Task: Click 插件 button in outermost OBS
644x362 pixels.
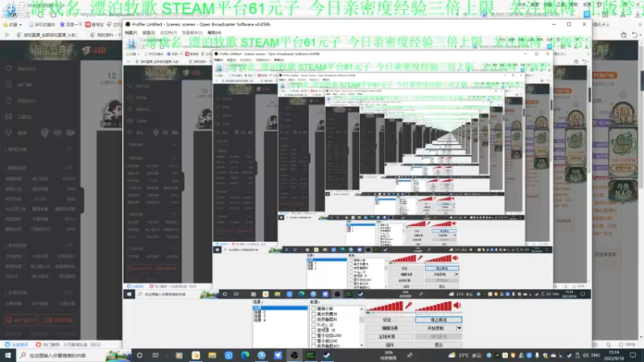Action: (390, 345)
